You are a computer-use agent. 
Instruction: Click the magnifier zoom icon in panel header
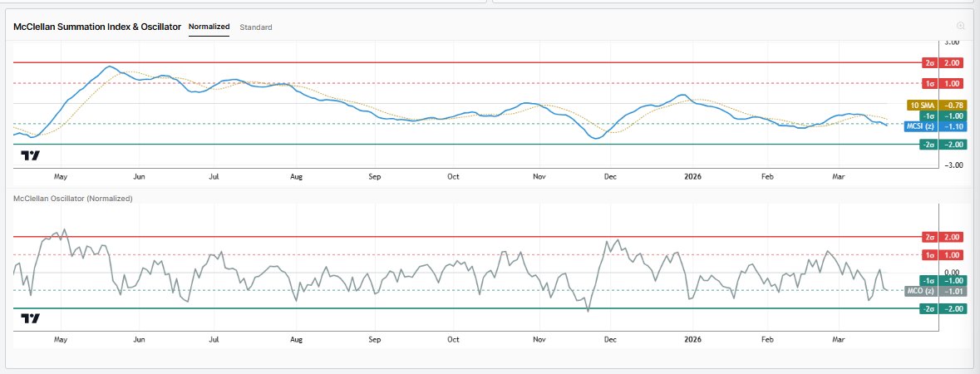(x=961, y=26)
